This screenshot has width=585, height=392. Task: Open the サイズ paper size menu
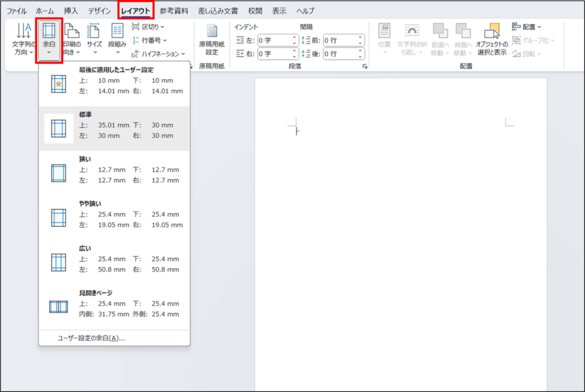94,39
